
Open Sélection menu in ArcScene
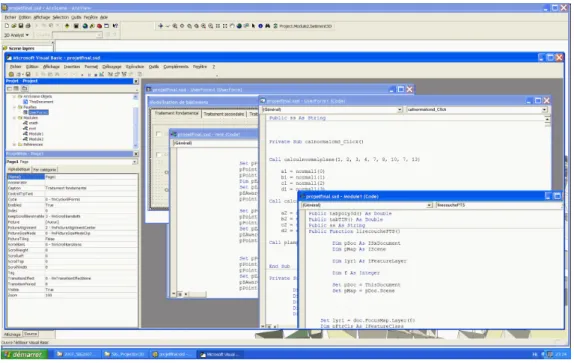60,17
